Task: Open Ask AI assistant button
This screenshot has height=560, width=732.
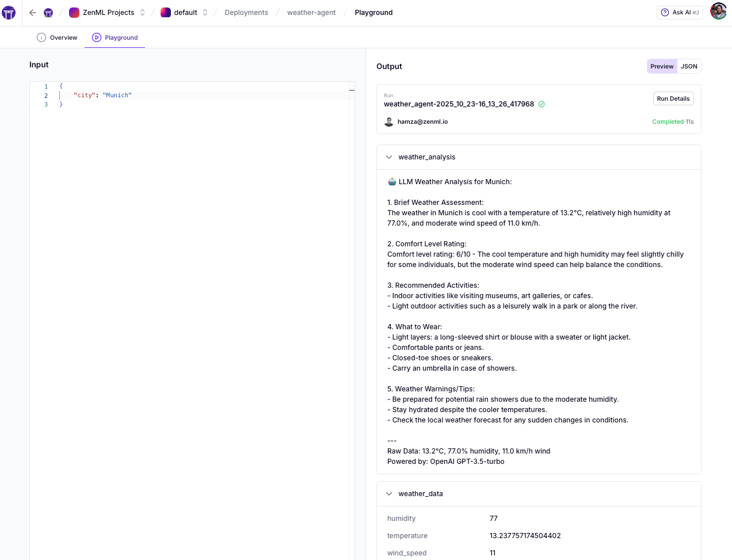Action: [680, 12]
